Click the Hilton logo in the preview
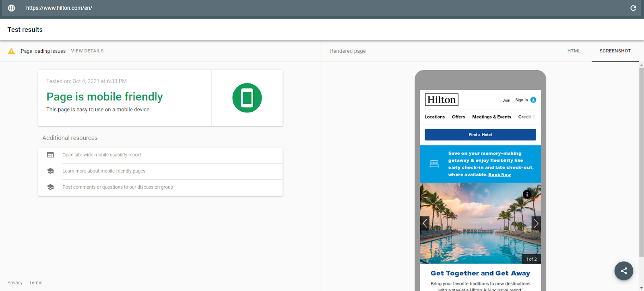Image resolution: width=644 pixels, height=291 pixels. pyautogui.click(x=442, y=100)
